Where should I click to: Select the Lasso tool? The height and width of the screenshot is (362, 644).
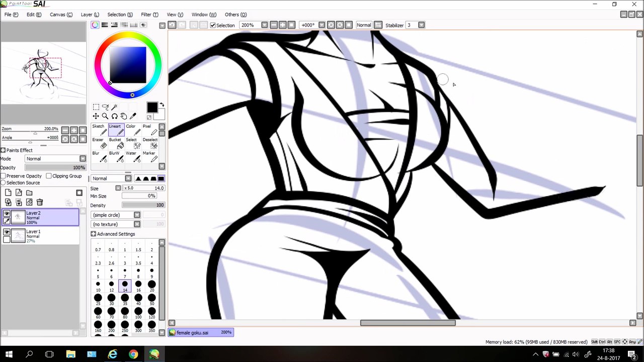[x=105, y=107]
